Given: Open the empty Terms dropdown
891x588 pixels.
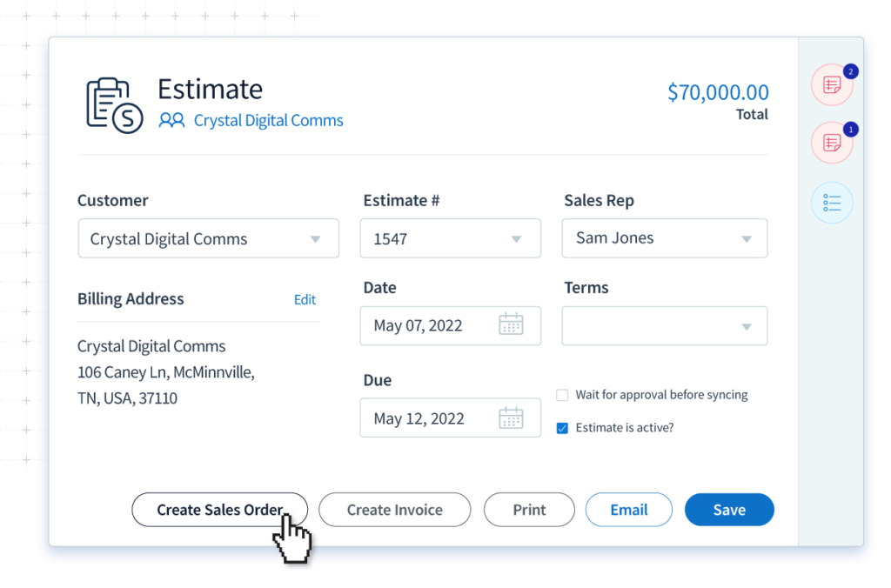Looking at the screenshot, I should (746, 326).
